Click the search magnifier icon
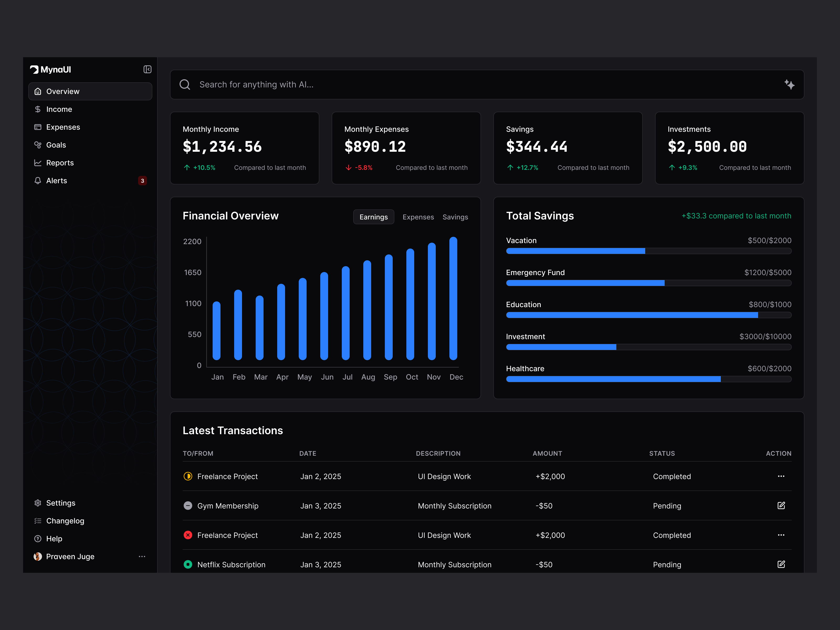This screenshot has height=630, width=840. point(185,84)
